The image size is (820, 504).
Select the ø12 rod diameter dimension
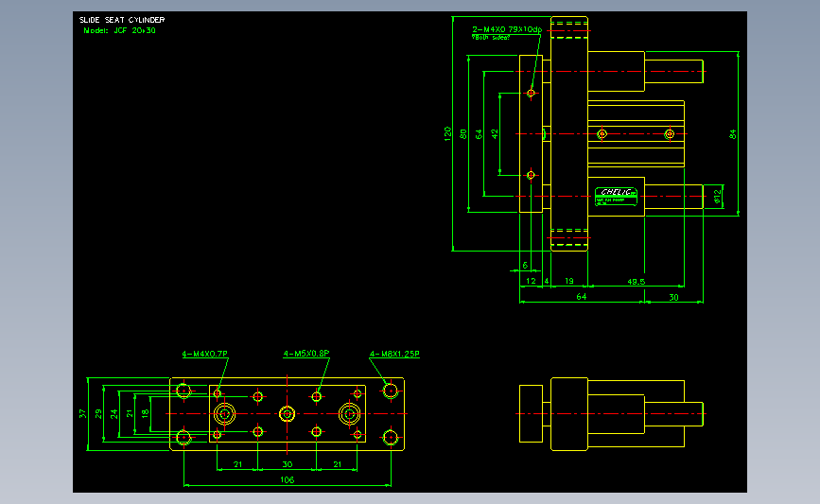coord(718,196)
